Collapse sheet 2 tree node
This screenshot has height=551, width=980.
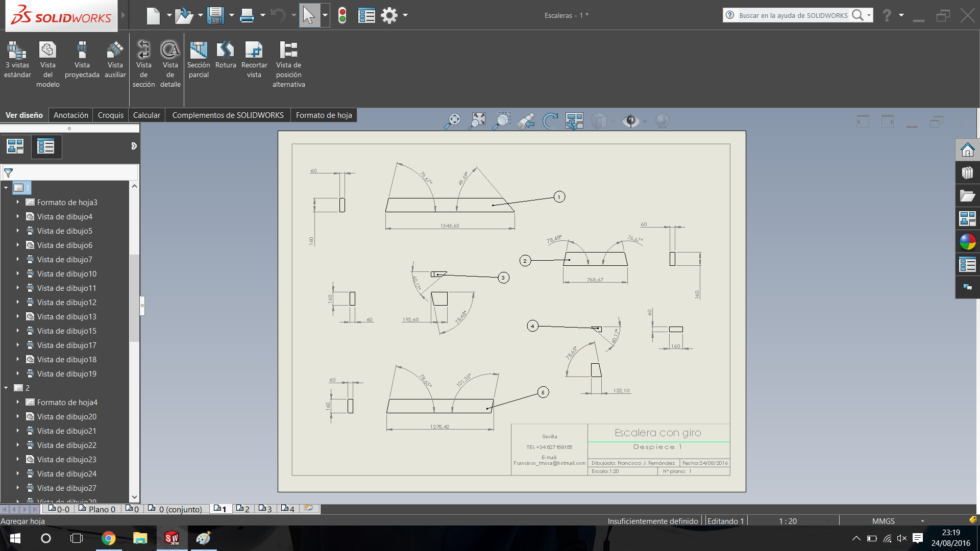click(6, 388)
